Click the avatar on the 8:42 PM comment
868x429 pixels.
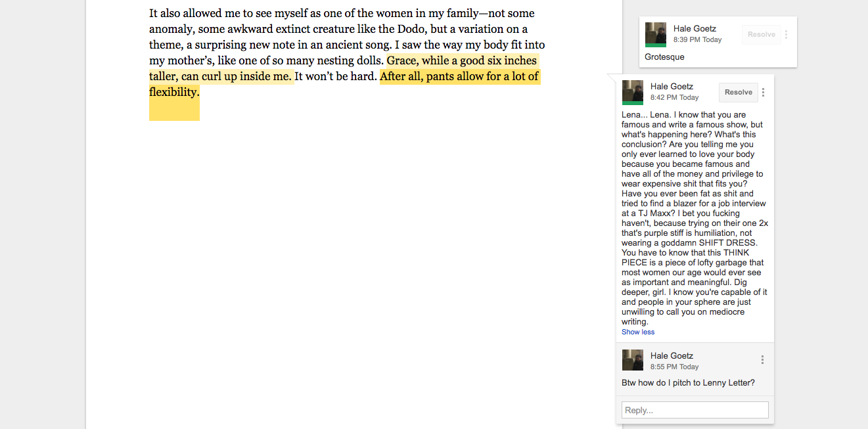(x=633, y=93)
